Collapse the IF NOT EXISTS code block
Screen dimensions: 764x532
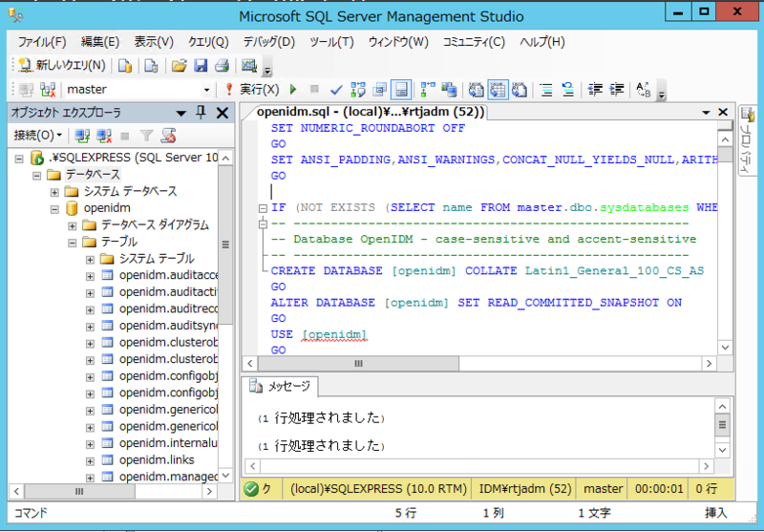click(263, 208)
